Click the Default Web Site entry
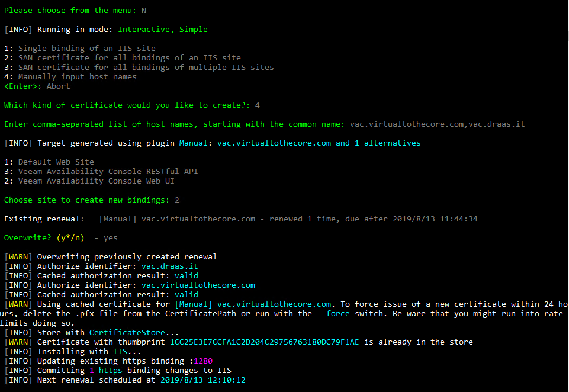The width and height of the screenshot is (569, 392). [x=49, y=162]
